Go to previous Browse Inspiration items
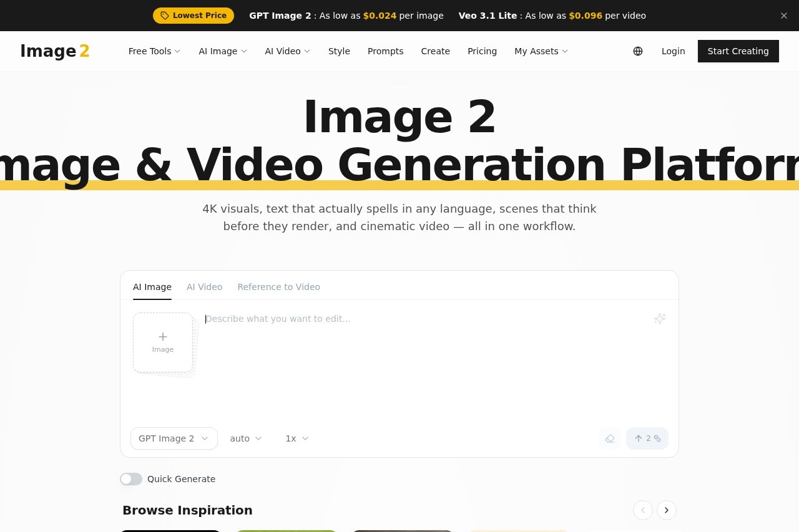This screenshot has width=799, height=532. (x=643, y=510)
